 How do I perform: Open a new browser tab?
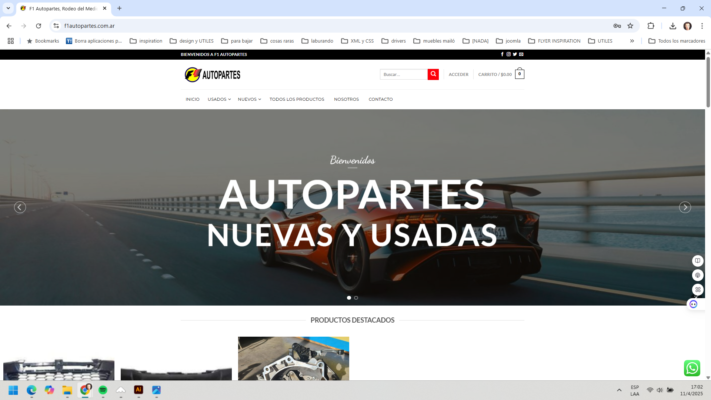(x=119, y=8)
